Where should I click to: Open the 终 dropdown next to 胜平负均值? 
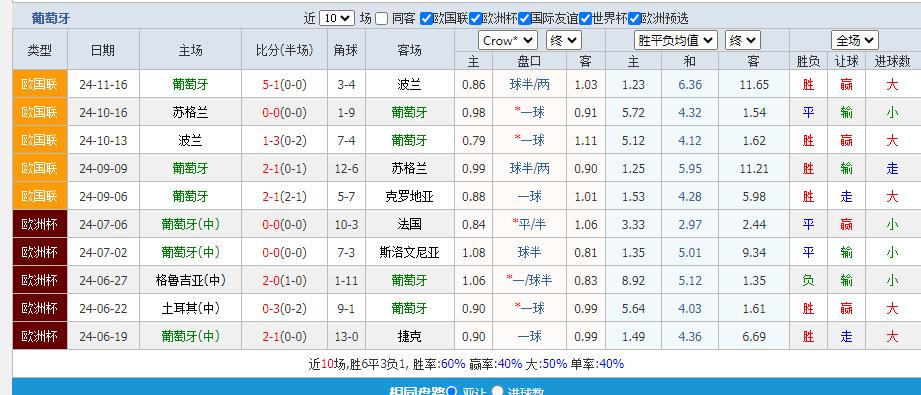(743, 41)
